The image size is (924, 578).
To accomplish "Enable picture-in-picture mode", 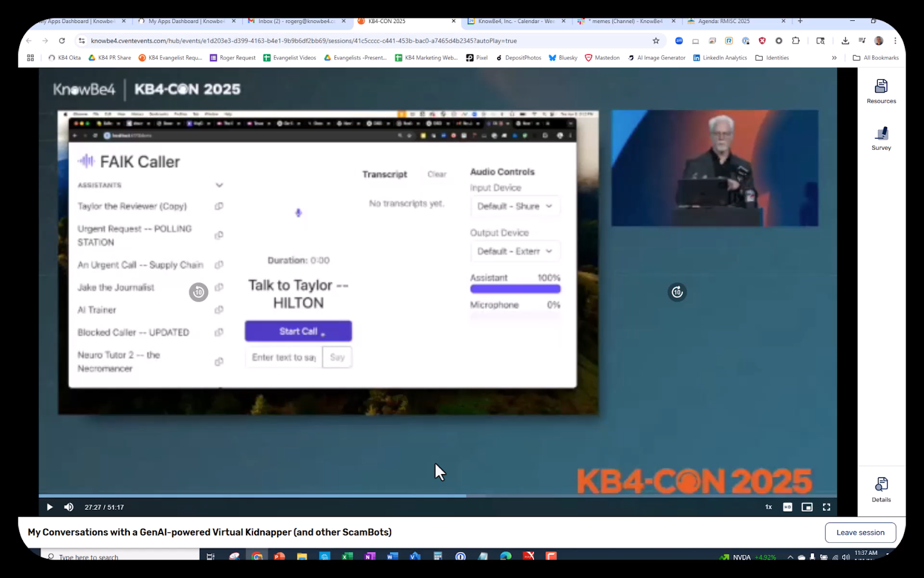I will tap(807, 507).
